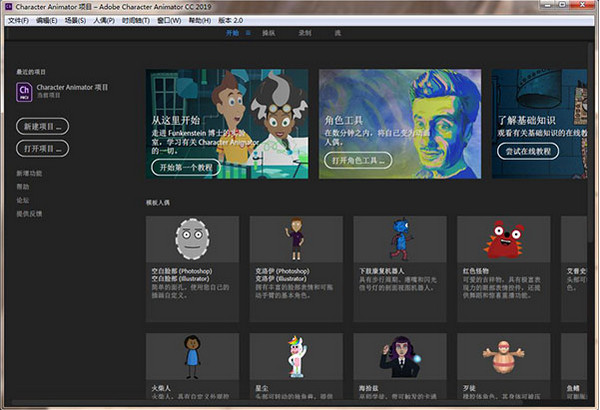Choose the purple-haired 海扮兹 puppet
The image size is (600, 410).
point(398,357)
